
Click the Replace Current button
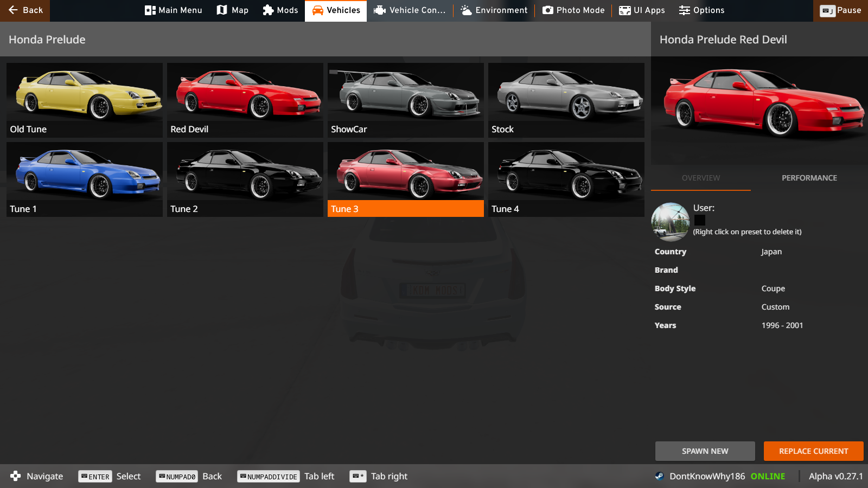pos(814,451)
